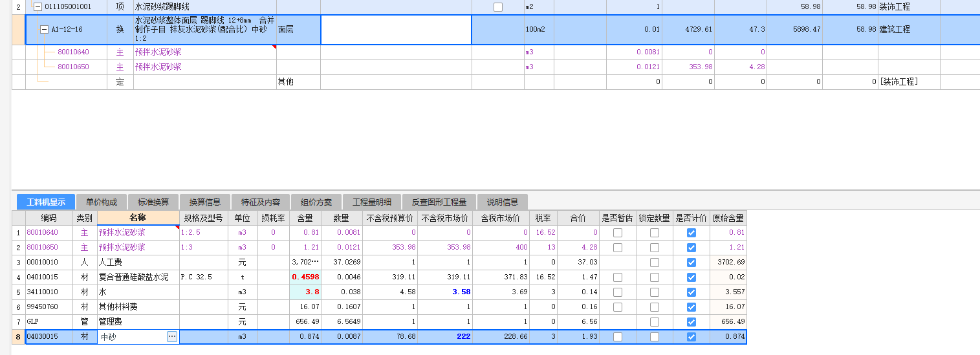Check 锁定数量 for the 人工费 row
The height and width of the screenshot is (355, 980).
655,263
